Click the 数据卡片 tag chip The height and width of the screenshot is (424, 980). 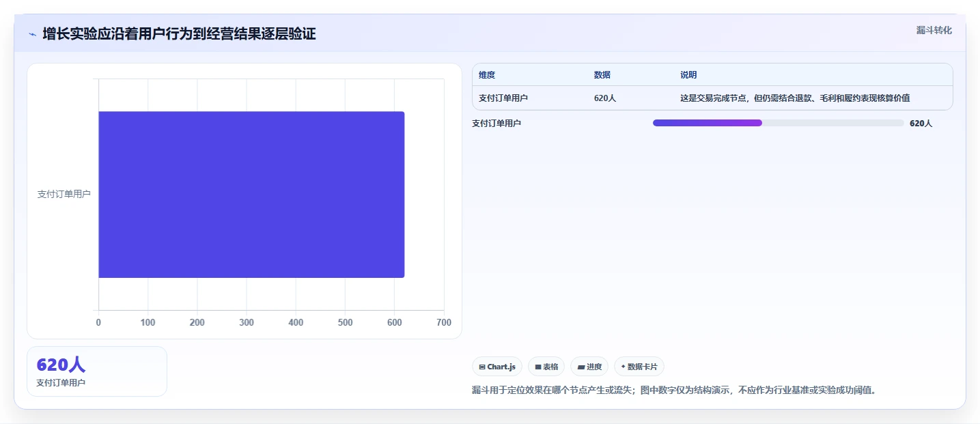[639, 367]
